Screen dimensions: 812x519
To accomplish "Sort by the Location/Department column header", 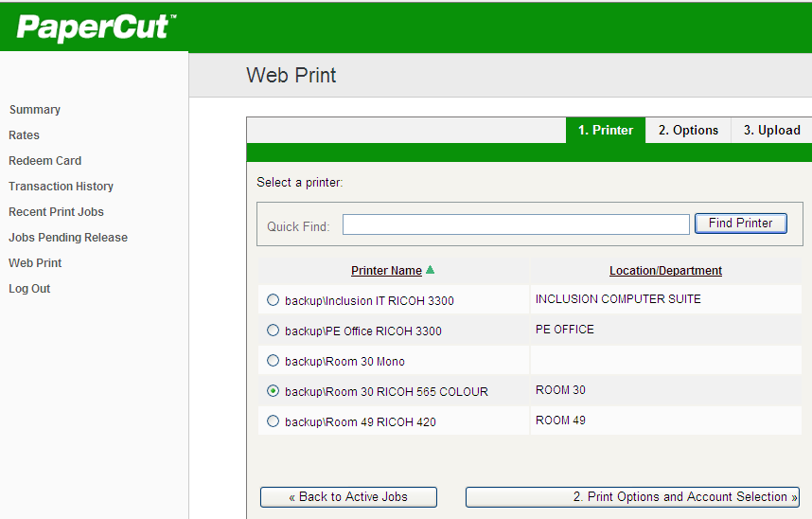I will pyautogui.click(x=665, y=271).
